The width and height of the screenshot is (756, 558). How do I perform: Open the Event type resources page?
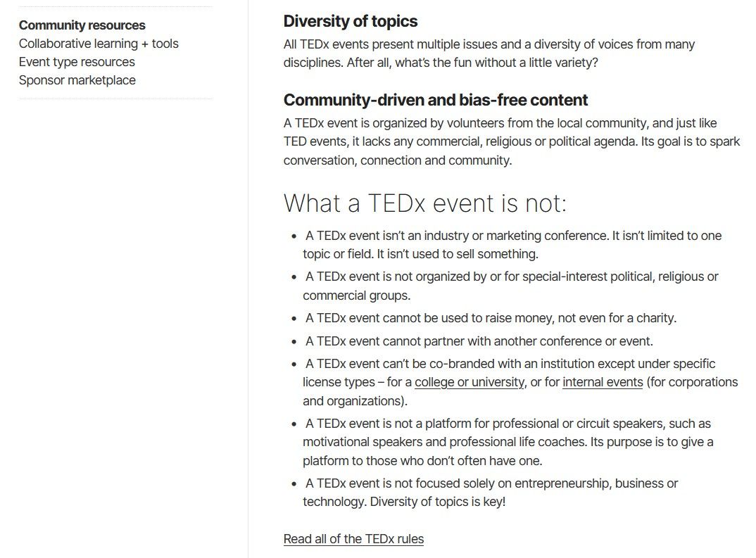click(x=77, y=61)
